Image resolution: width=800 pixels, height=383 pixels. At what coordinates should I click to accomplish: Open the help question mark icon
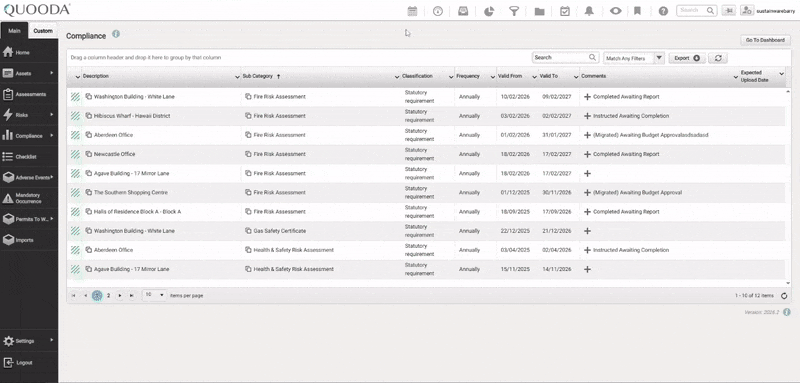[663, 11]
